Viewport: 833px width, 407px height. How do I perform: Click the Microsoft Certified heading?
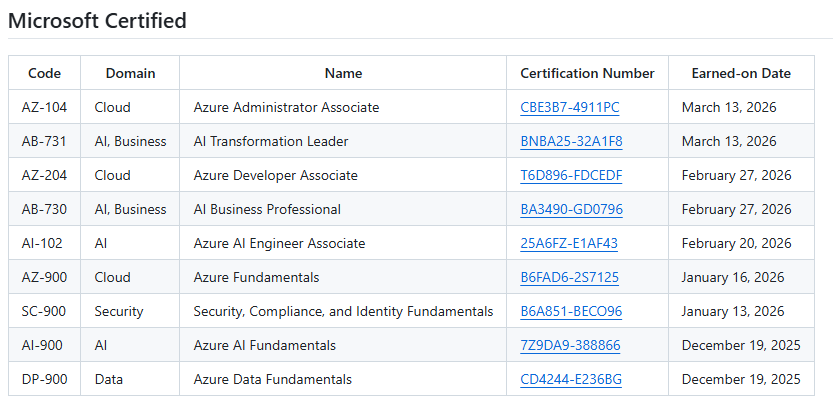(97, 21)
